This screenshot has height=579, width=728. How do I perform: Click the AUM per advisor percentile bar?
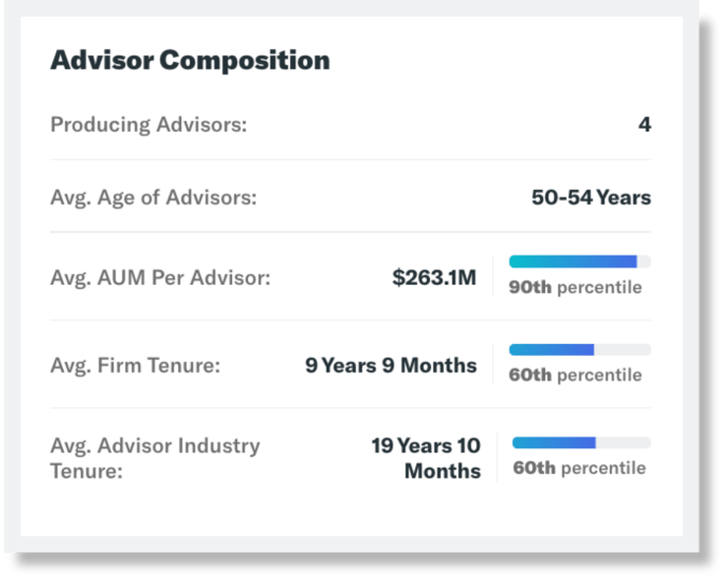tap(579, 261)
